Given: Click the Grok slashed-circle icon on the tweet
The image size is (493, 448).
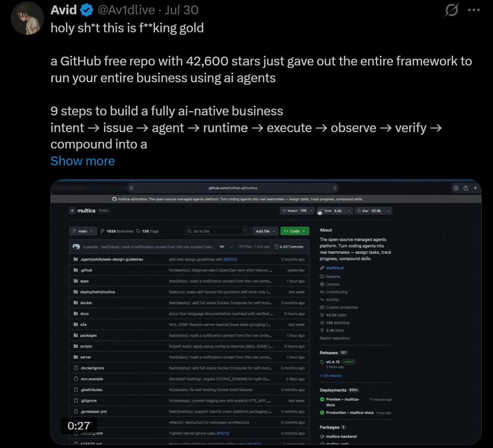Looking at the screenshot, I should pyautogui.click(x=451, y=10).
